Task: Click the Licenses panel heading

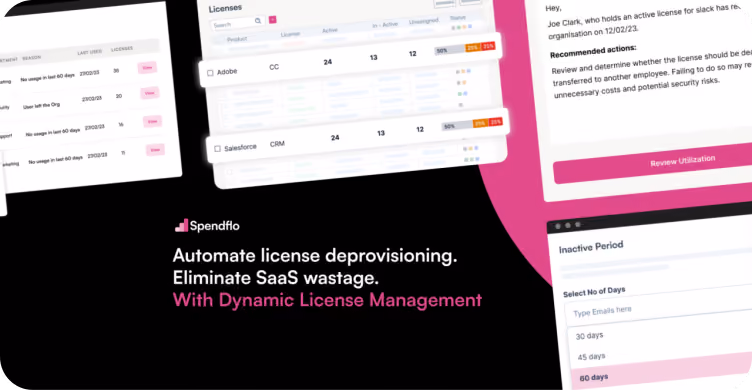Action: point(225,8)
